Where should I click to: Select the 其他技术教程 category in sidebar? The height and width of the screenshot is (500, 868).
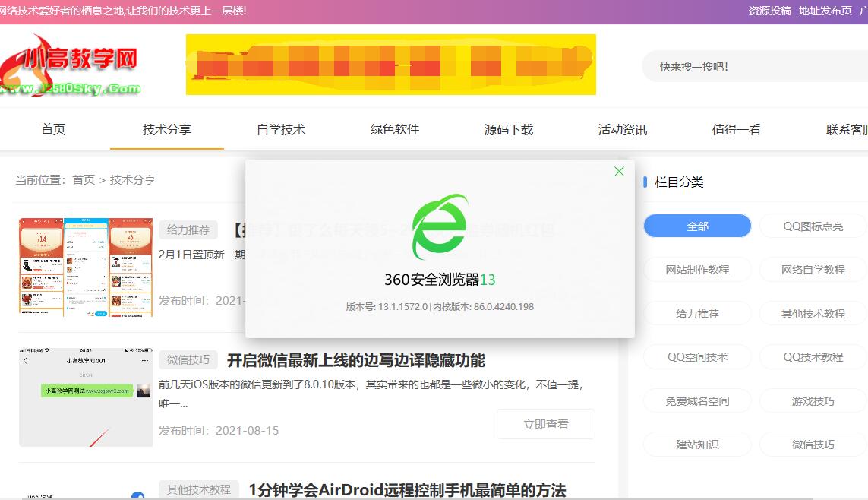(813, 313)
